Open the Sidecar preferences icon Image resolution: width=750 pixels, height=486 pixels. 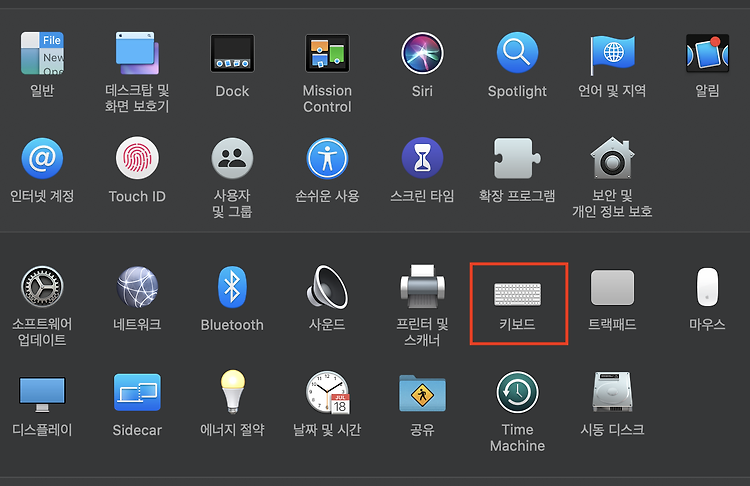137,392
